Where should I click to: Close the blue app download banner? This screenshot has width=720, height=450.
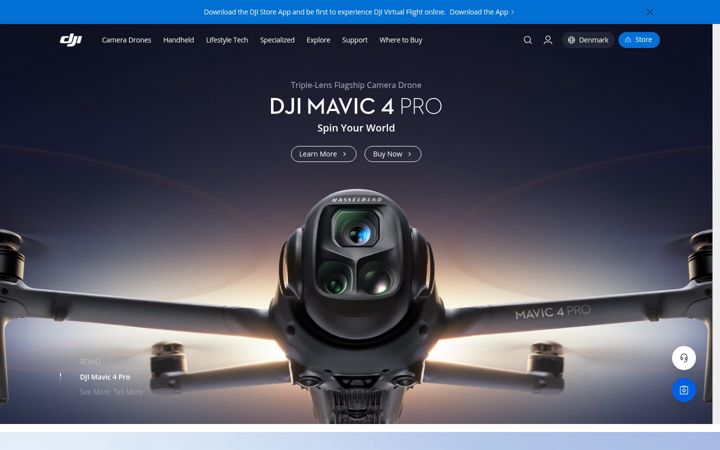pyautogui.click(x=650, y=12)
